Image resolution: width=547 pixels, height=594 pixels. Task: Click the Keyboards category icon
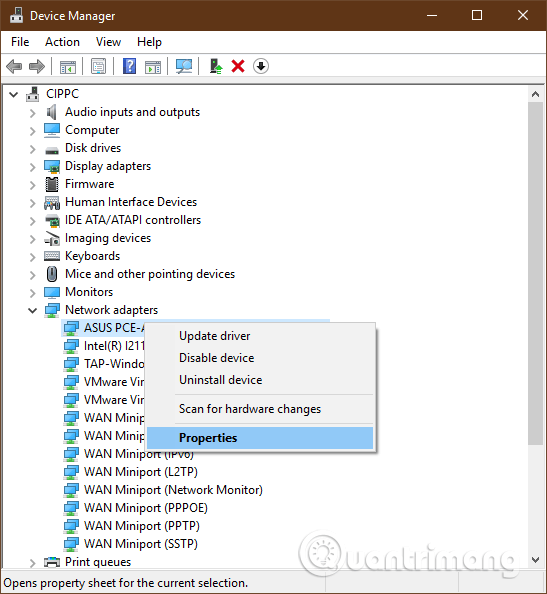pos(52,256)
